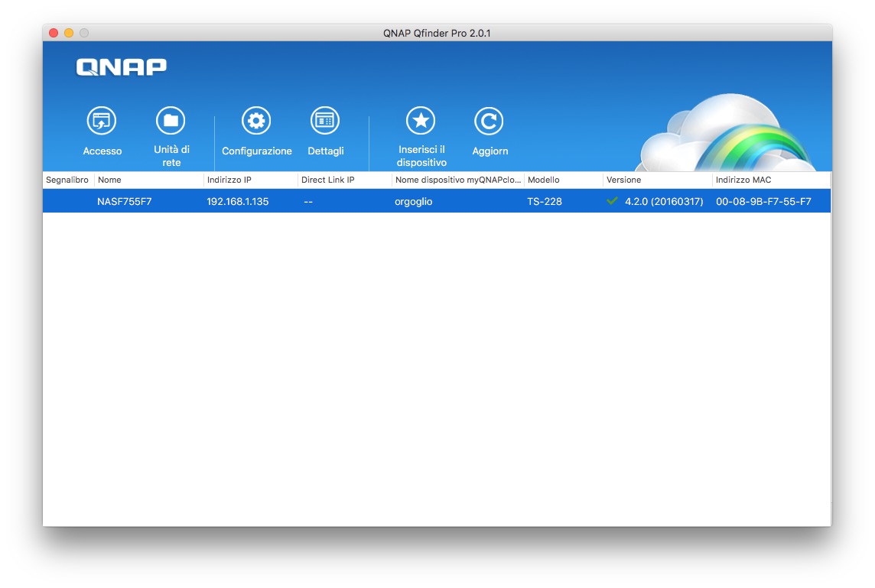Screen dimensions: 875x588
Task: Sort by Segnalibro column header
Action: coord(68,180)
